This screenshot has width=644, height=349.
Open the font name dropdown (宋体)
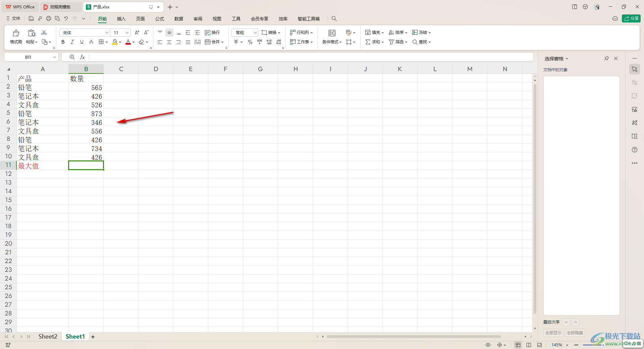(x=107, y=33)
